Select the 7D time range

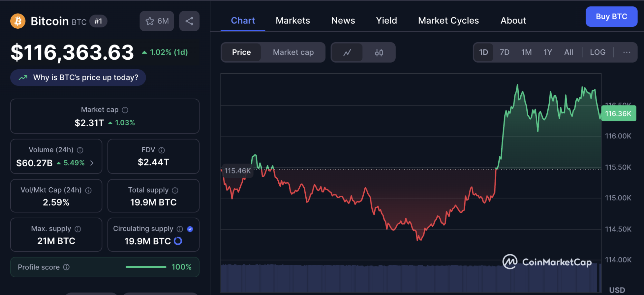505,52
